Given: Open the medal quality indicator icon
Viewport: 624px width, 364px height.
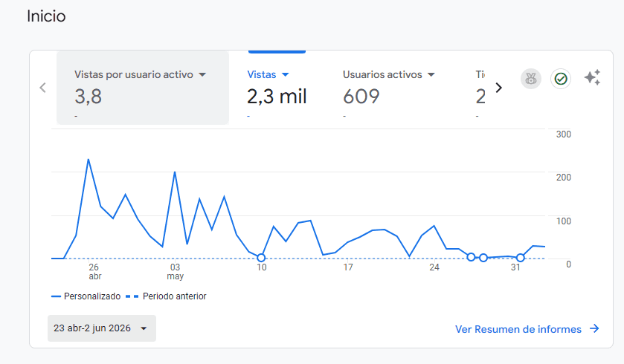Looking at the screenshot, I should click(x=531, y=79).
